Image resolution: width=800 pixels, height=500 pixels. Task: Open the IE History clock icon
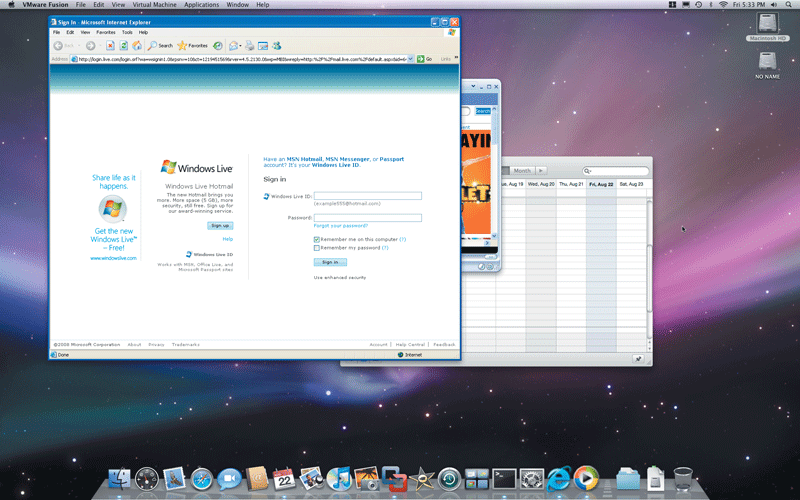click(218, 46)
